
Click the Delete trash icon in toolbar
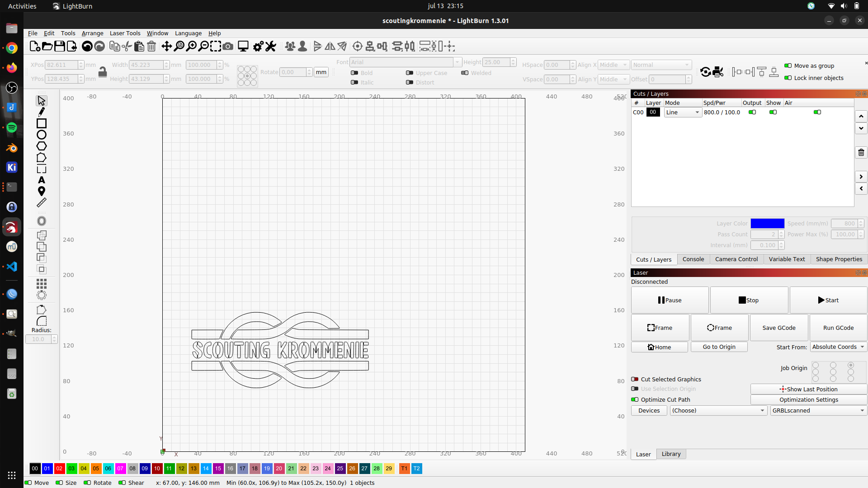(152, 46)
